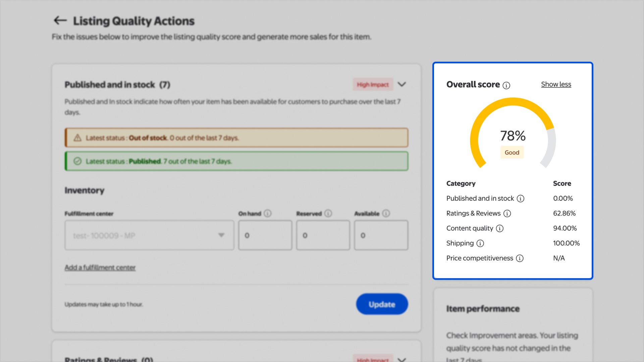Click the N/A Price competitiveness value
Image resolution: width=644 pixels, height=362 pixels.
pyautogui.click(x=559, y=258)
